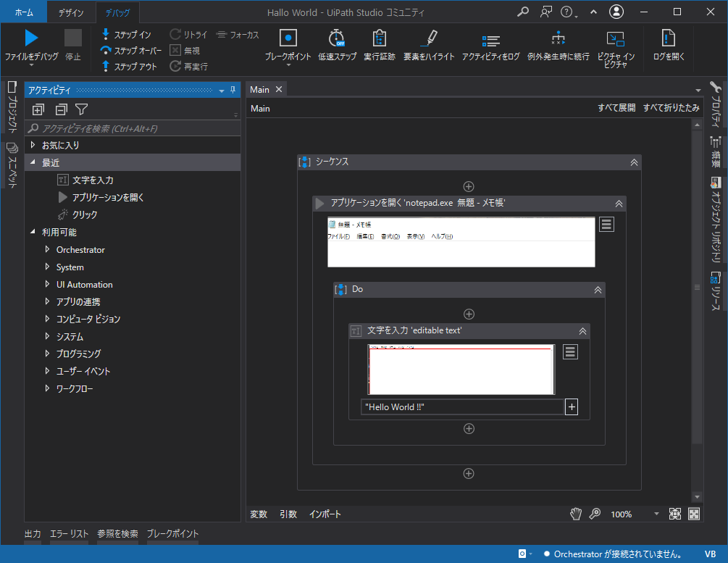This screenshot has width=728, height=563.
Task: Click Collapse All icon in Activities panel
Action: [x=62, y=109]
